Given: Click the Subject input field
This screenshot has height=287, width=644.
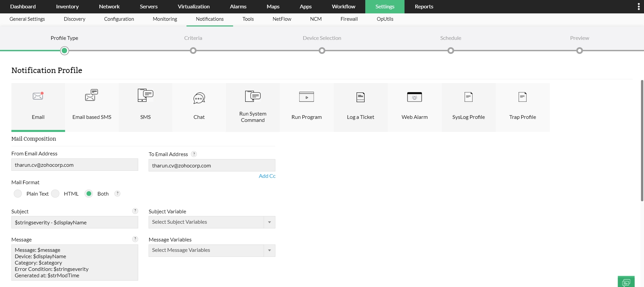Looking at the screenshot, I should (x=75, y=222).
